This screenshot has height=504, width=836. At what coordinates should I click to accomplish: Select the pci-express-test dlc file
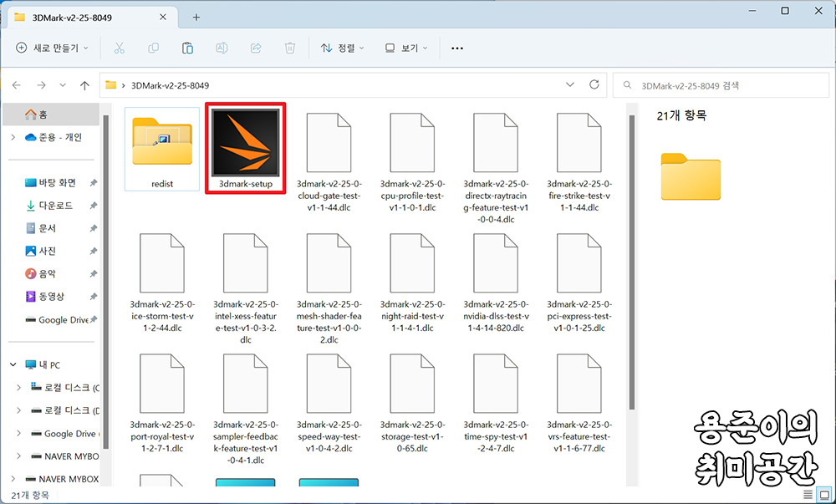tap(579, 283)
